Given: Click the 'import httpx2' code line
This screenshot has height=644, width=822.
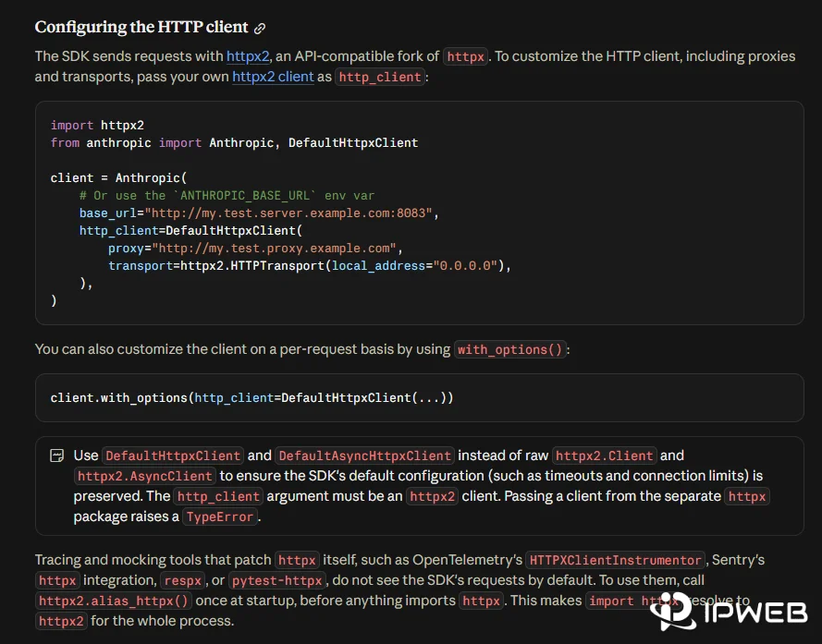Looking at the screenshot, I should (97, 126).
